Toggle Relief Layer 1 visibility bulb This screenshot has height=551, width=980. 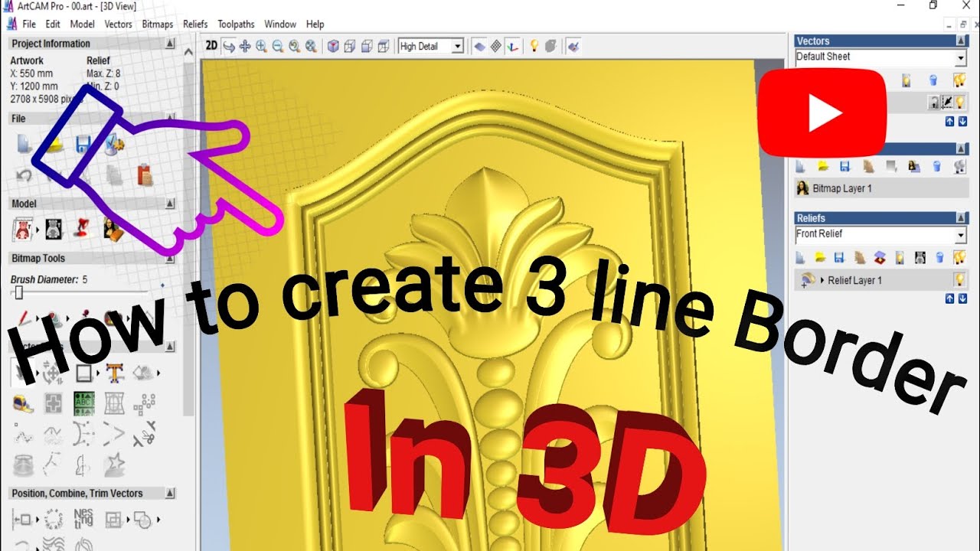[x=958, y=280]
